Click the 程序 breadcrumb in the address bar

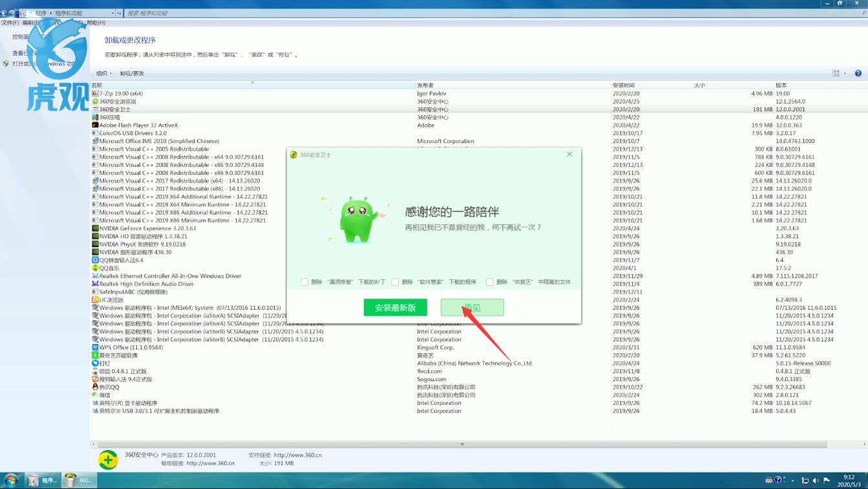click(x=41, y=13)
